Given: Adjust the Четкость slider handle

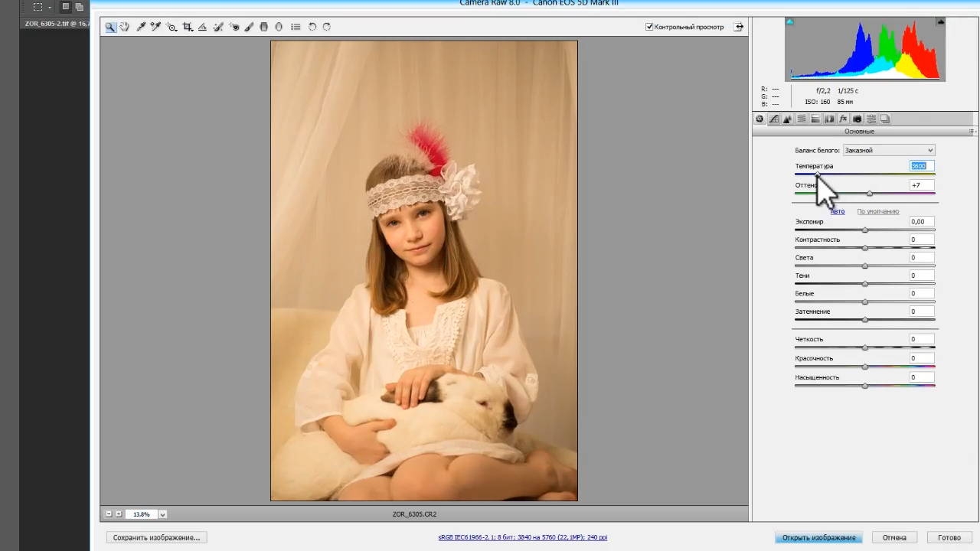Looking at the screenshot, I should click(x=865, y=347).
